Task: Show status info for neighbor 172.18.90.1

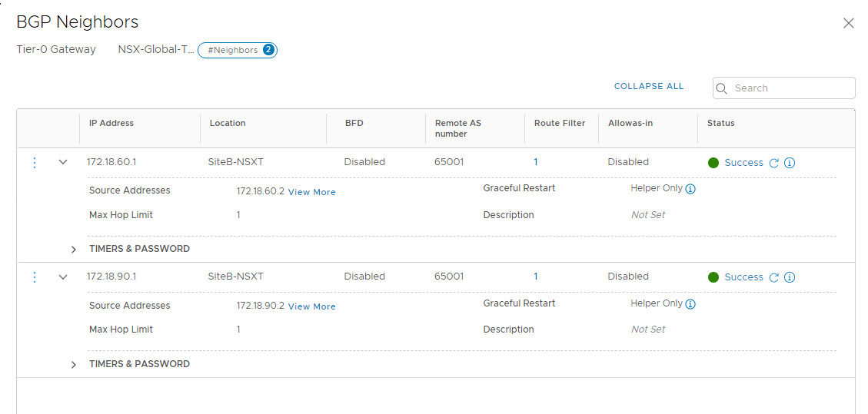Action: tap(790, 277)
